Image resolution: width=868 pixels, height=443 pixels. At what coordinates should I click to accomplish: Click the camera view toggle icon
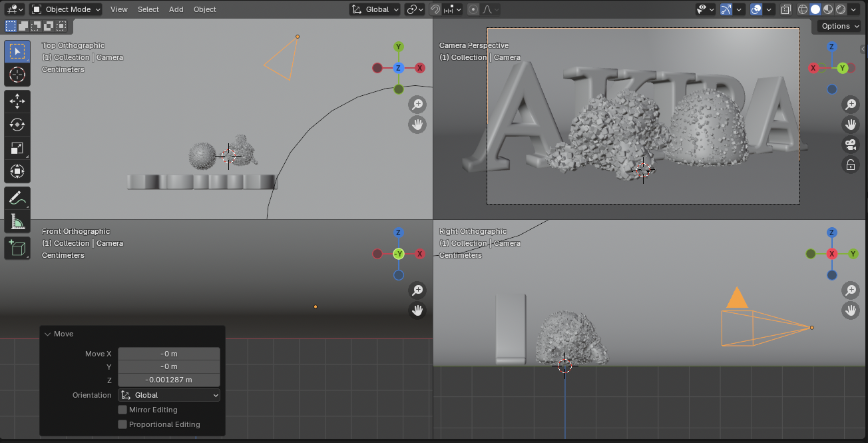click(x=850, y=145)
